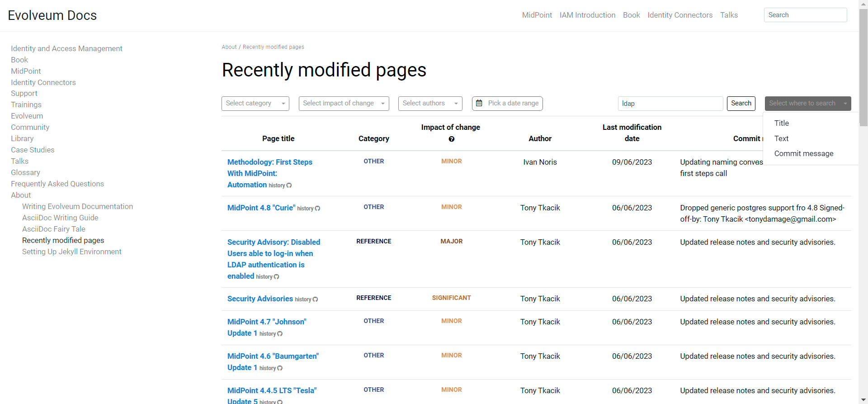Click the ldap search input field
Screen dimensions: 868x404
(670, 104)
